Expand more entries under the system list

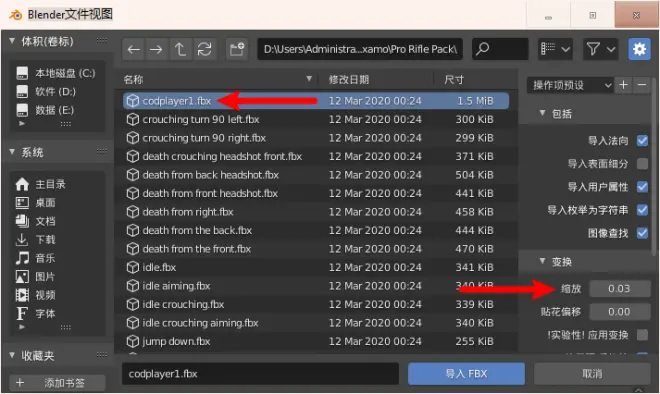click(x=22, y=327)
